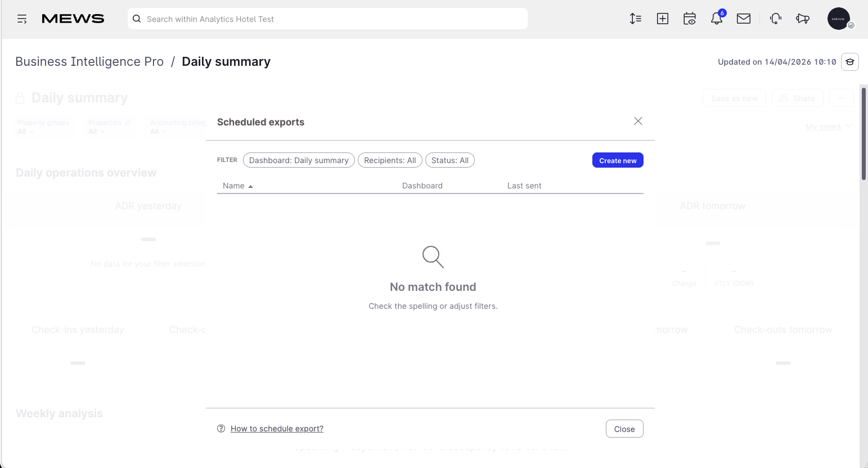Image resolution: width=868 pixels, height=468 pixels.
Task: Open the Status: All filter
Action: click(x=450, y=160)
